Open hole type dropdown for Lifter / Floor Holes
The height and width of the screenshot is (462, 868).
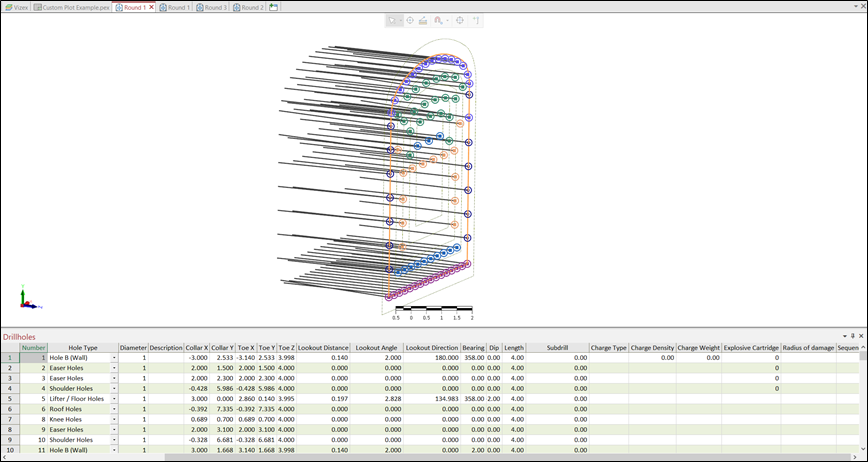pyautogui.click(x=114, y=398)
